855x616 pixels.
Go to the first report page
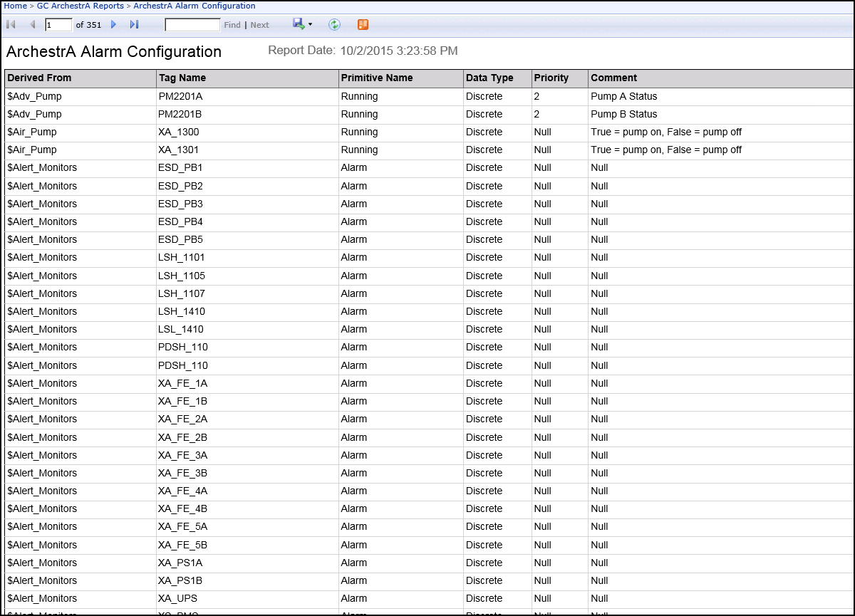tap(11, 25)
